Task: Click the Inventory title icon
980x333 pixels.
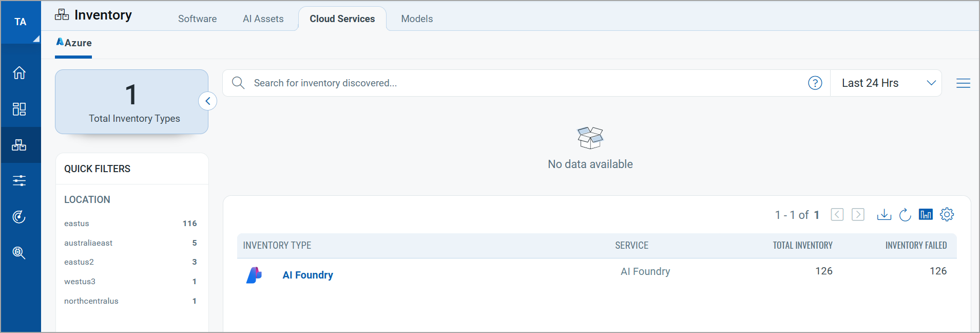Action: tap(62, 15)
